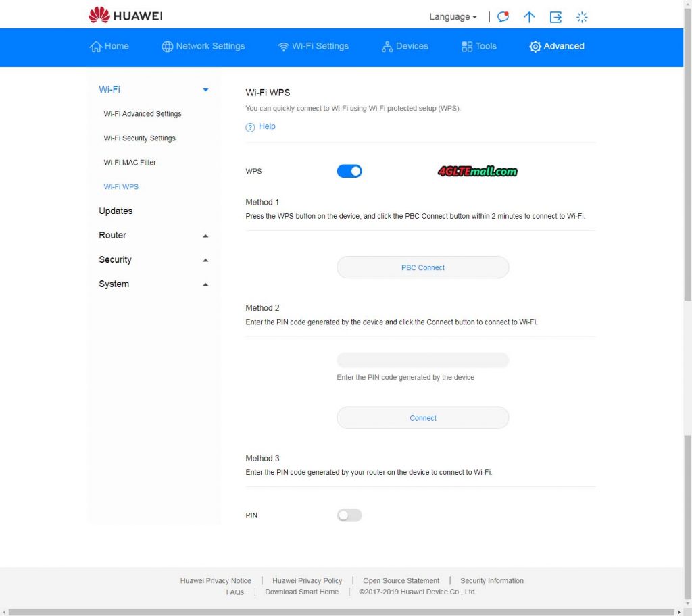Open the Language dropdown

451,17
